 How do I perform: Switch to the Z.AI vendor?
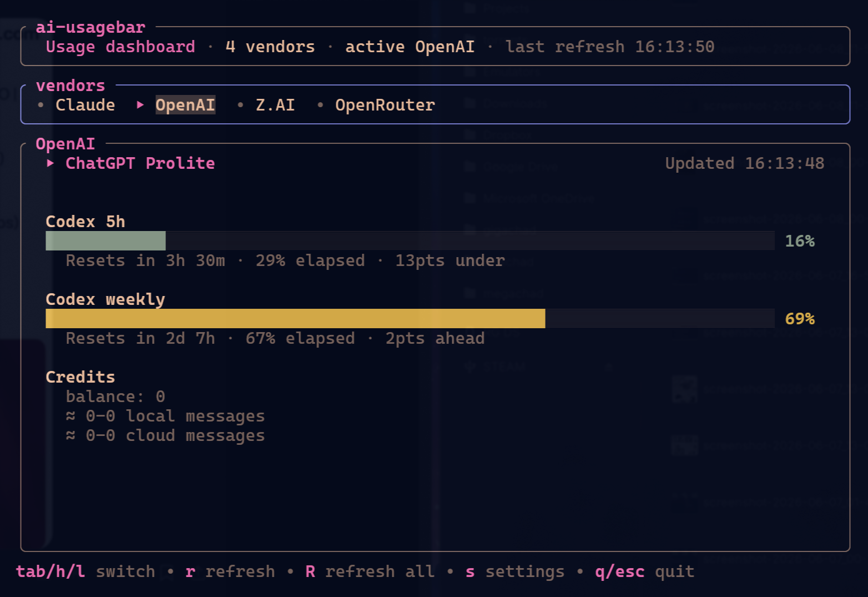point(275,105)
